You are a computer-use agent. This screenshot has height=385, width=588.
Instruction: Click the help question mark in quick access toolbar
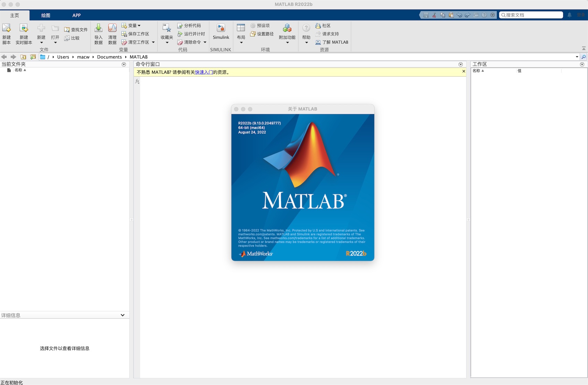pos(484,15)
